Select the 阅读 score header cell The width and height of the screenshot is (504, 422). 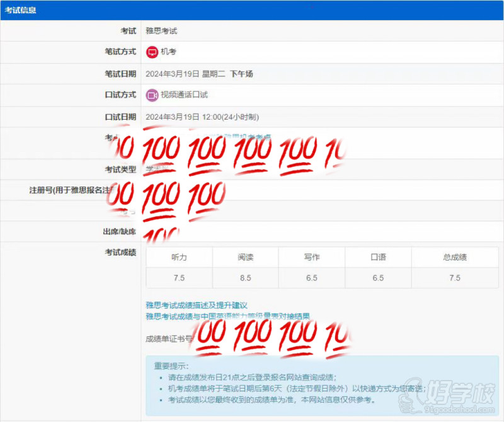[x=245, y=257]
